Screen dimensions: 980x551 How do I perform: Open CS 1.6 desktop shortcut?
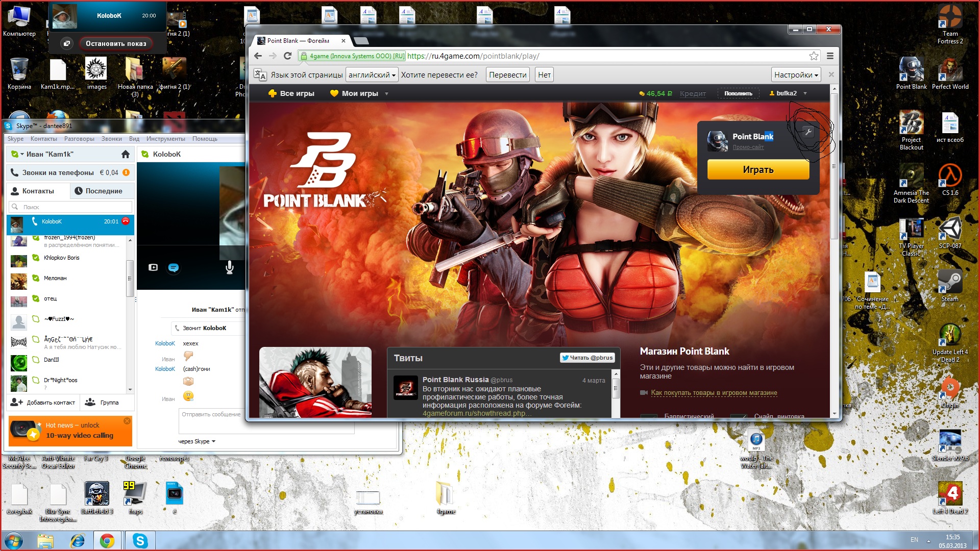click(950, 180)
